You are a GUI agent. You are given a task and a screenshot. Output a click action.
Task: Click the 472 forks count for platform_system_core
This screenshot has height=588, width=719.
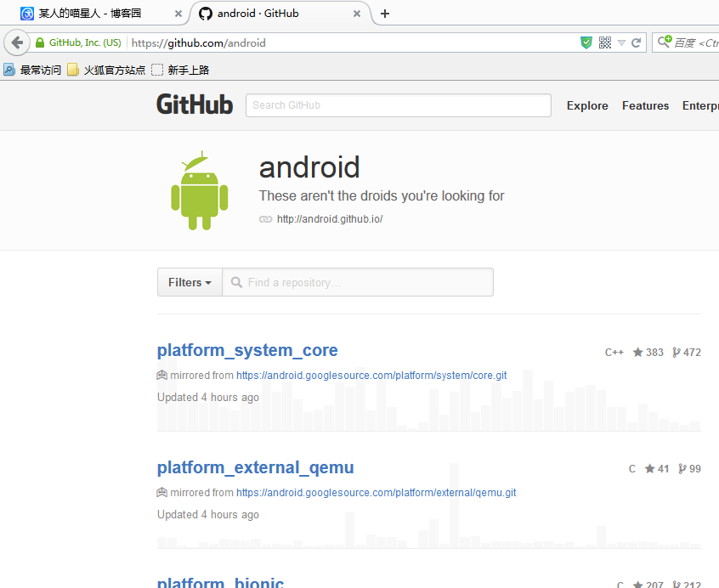(x=687, y=352)
